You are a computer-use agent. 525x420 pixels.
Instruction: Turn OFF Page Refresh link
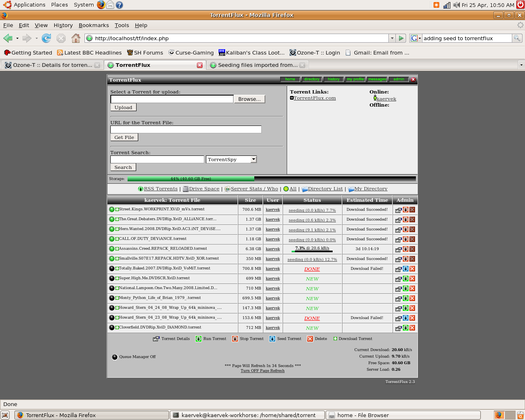(262, 371)
